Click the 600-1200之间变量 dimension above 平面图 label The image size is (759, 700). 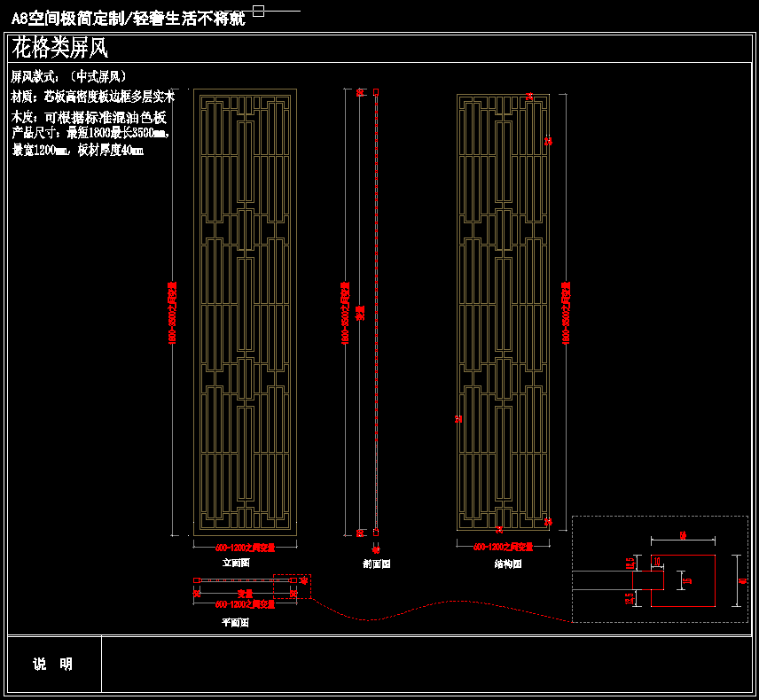245,604
